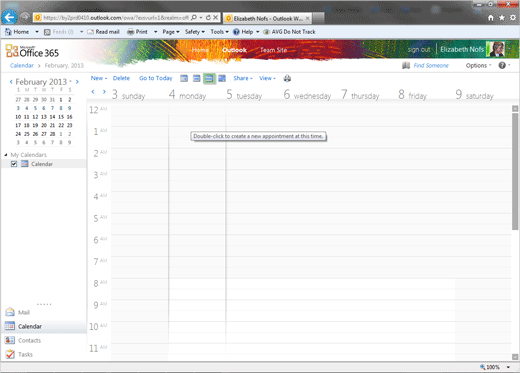The image size is (520, 373).
Task: Click the Home link in Office 365 header
Action: 200,50
